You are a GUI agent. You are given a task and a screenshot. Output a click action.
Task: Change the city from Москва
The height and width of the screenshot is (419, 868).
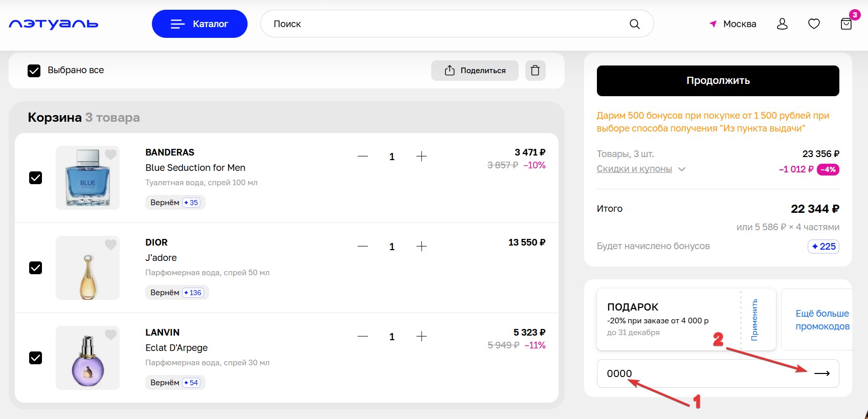732,24
